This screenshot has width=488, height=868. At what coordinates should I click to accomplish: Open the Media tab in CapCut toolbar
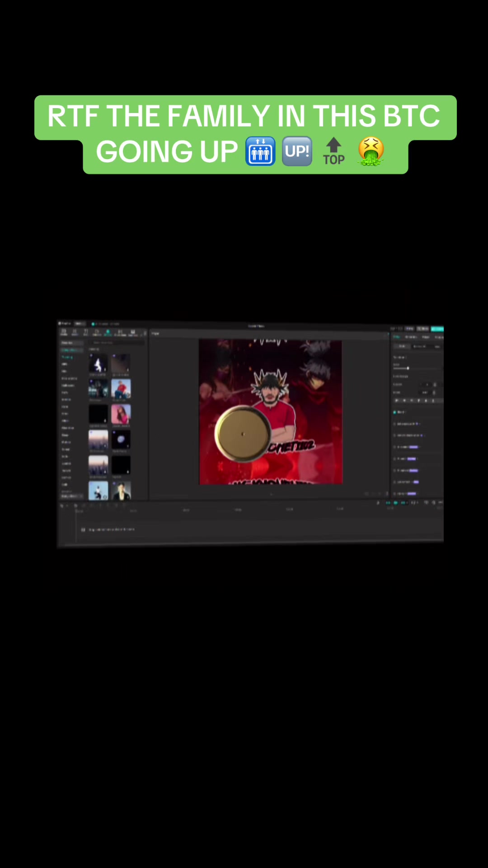click(64, 332)
